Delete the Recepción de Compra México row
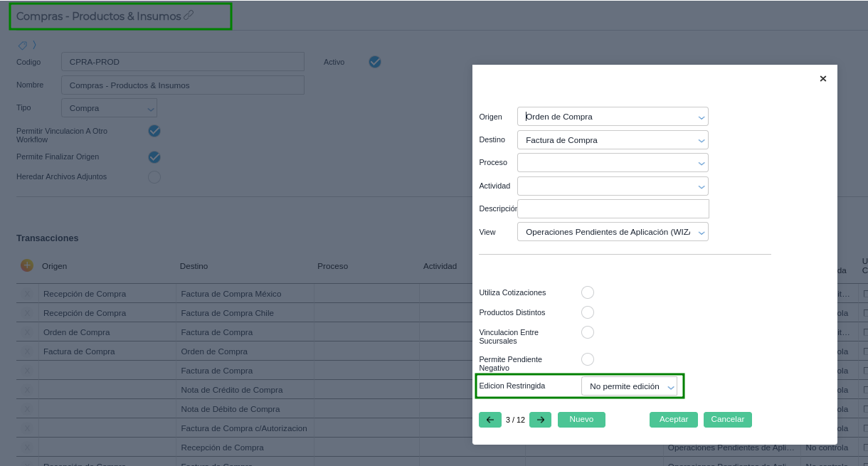The image size is (868, 466). [28, 294]
